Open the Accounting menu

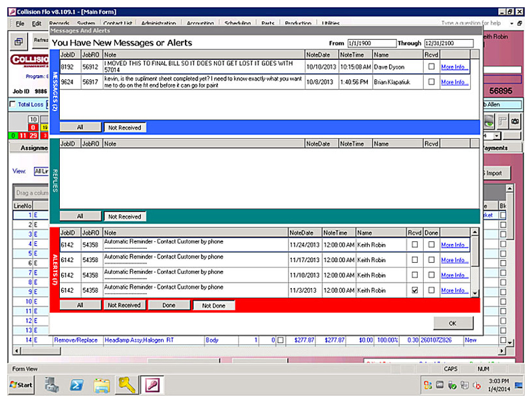pos(200,23)
